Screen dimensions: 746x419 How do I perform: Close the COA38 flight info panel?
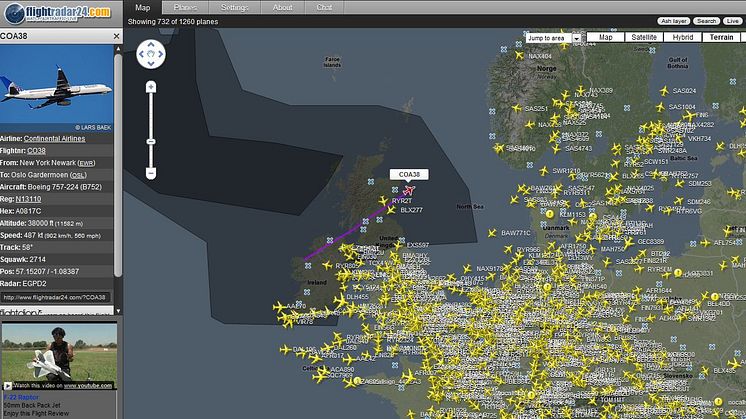(x=117, y=36)
